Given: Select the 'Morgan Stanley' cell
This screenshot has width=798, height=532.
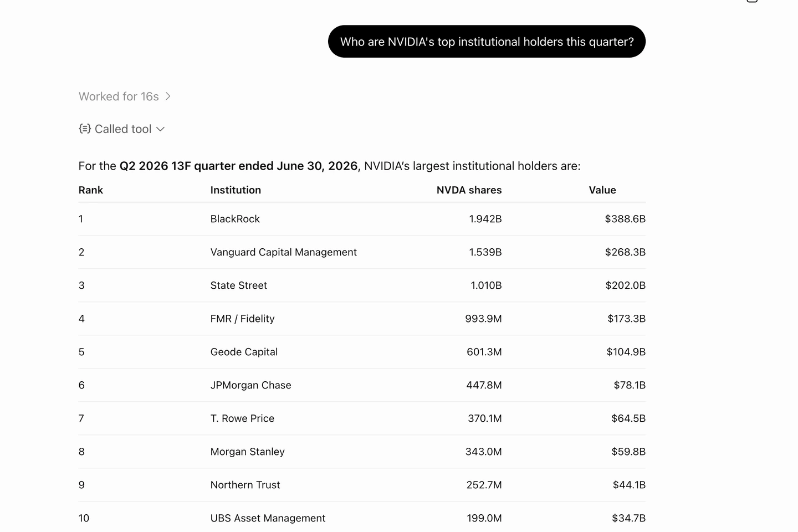Looking at the screenshot, I should (248, 452).
